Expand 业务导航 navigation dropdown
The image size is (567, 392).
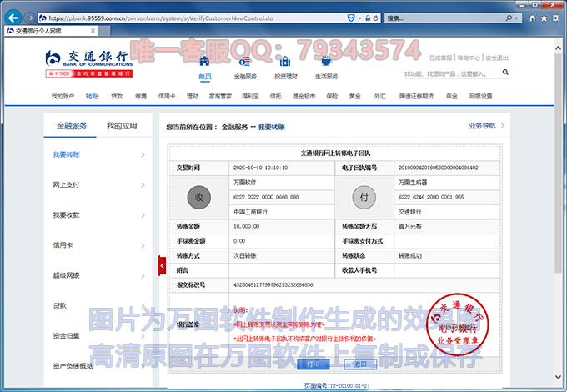pyautogui.click(x=486, y=126)
